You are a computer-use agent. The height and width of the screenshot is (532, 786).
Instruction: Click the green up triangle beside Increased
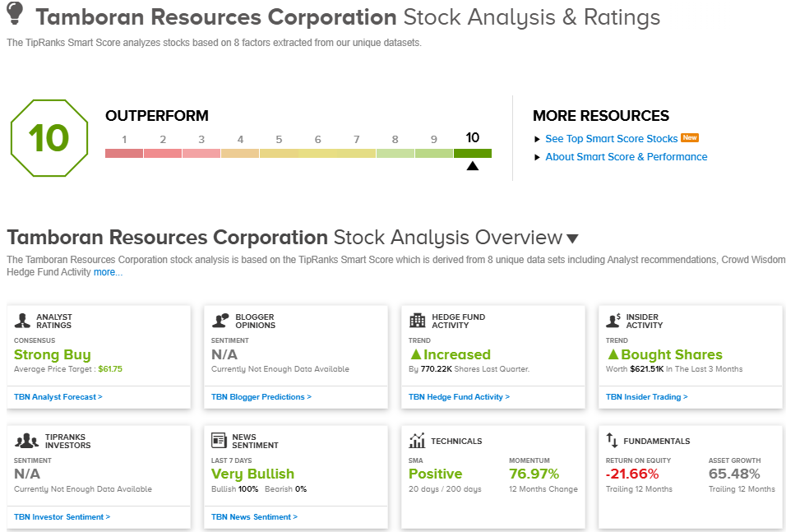(x=415, y=354)
